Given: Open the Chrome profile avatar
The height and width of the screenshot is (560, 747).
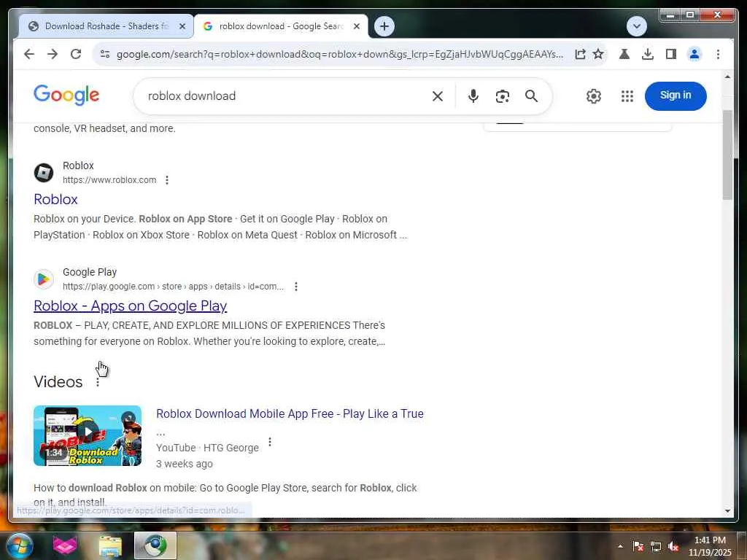Looking at the screenshot, I should pyautogui.click(x=694, y=54).
